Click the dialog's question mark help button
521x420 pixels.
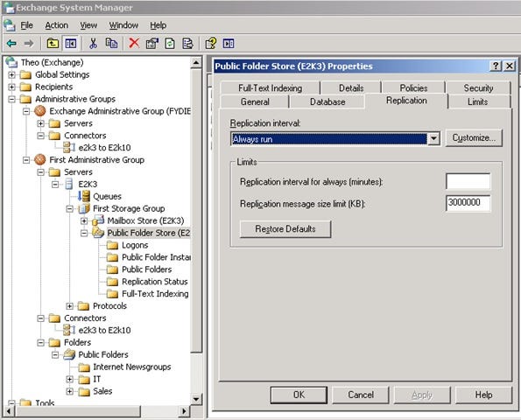[x=496, y=66]
